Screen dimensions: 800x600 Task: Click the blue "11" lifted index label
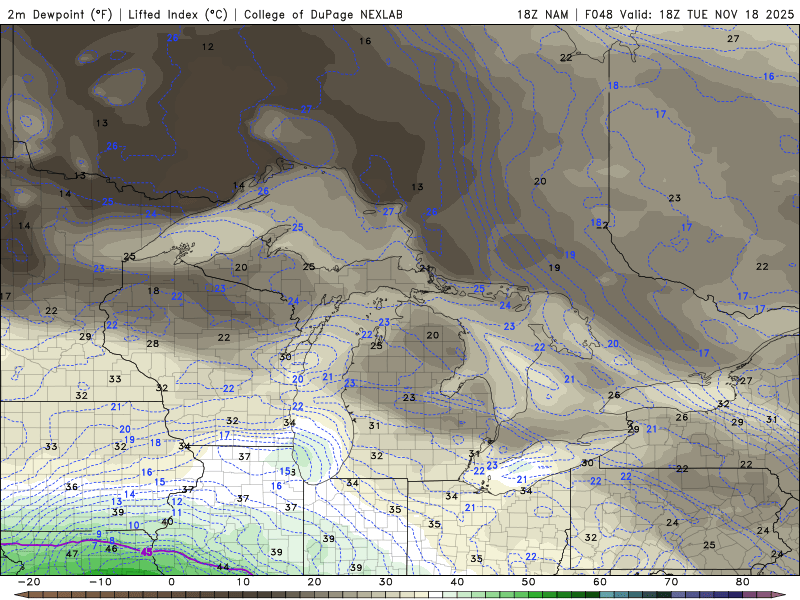pyautogui.click(x=177, y=513)
